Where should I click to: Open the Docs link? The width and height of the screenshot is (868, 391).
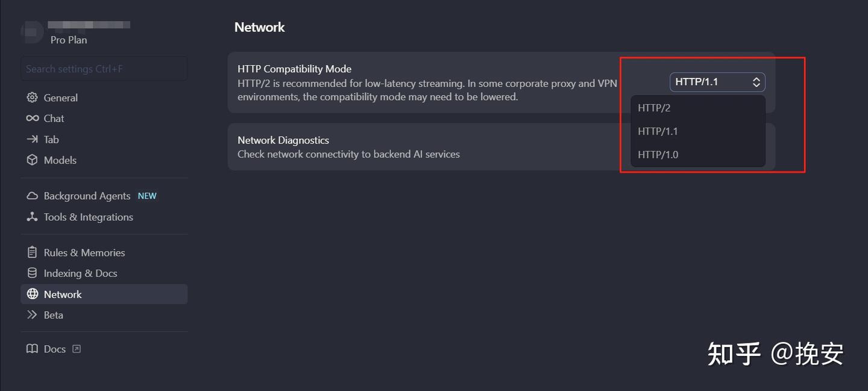point(54,349)
